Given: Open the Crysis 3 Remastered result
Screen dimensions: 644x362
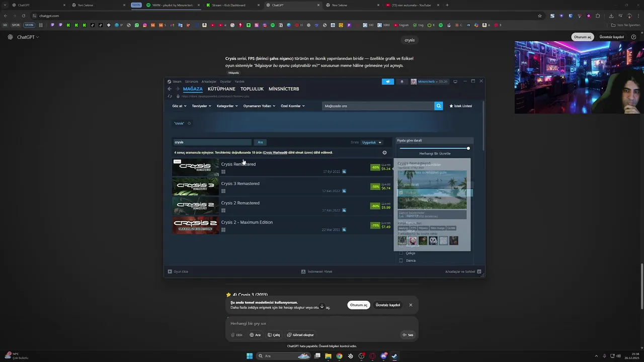Looking at the screenshot, I should coord(282,187).
